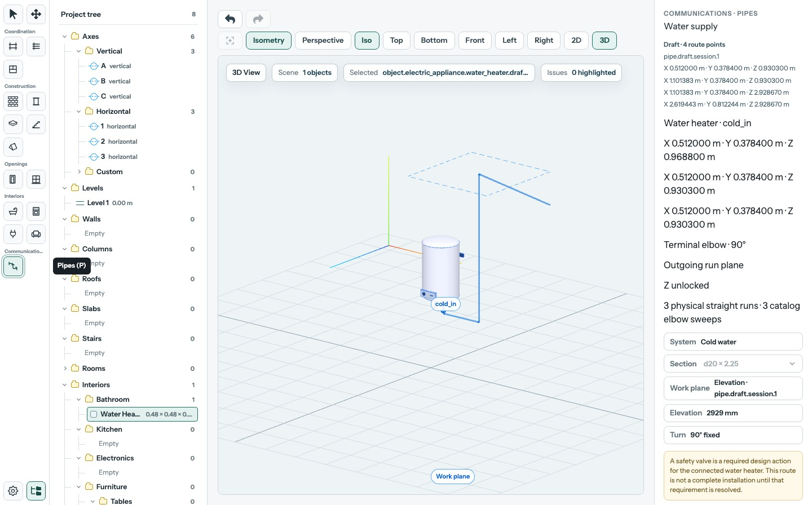
Task: Select the layout panel tool under Coordination
Action: point(13,69)
